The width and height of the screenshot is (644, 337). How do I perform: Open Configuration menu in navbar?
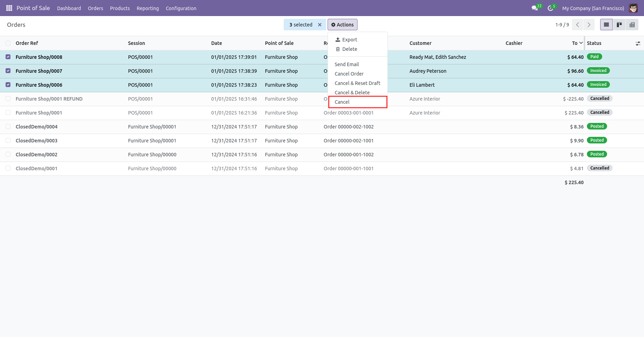181,8
